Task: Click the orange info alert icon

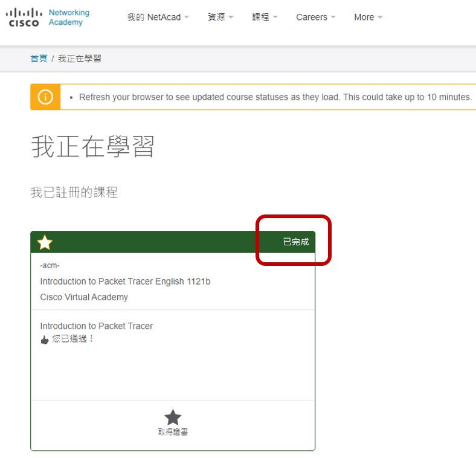Action: coord(45,97)
